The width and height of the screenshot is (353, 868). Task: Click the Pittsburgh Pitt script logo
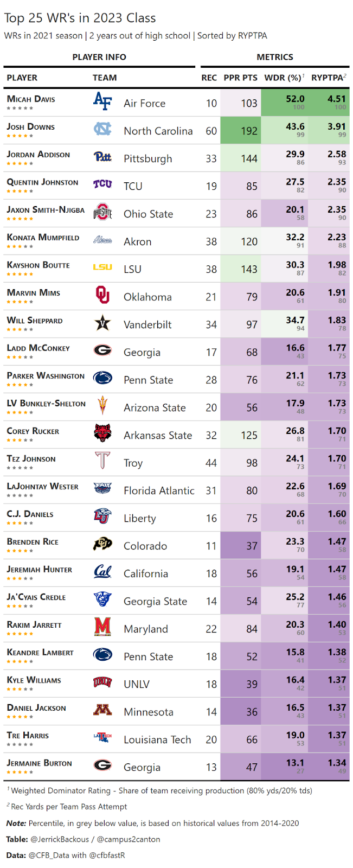pos(102,157)
